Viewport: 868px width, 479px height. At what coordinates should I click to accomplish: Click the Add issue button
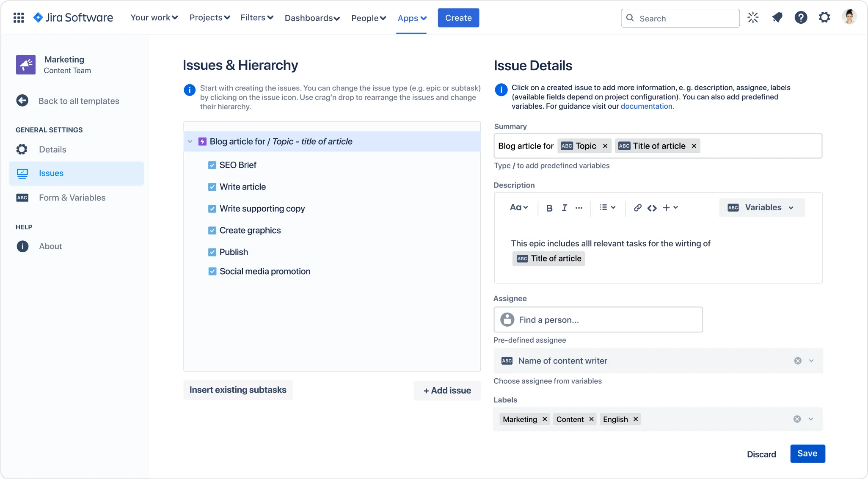tap(447, 391)
